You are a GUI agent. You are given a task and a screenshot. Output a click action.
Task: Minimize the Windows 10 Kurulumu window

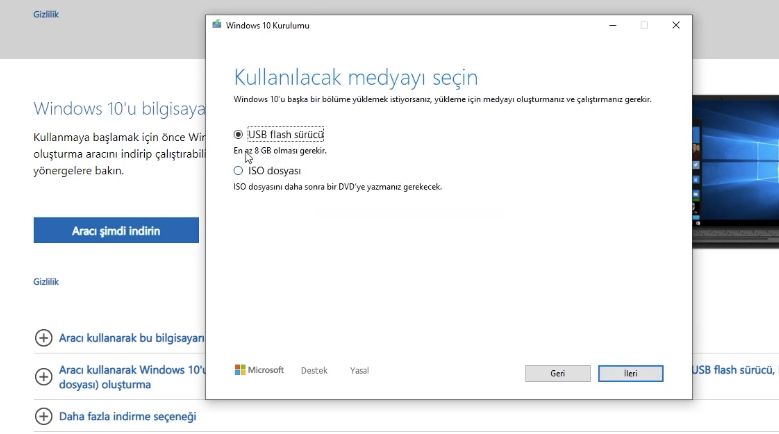point(613,25)
